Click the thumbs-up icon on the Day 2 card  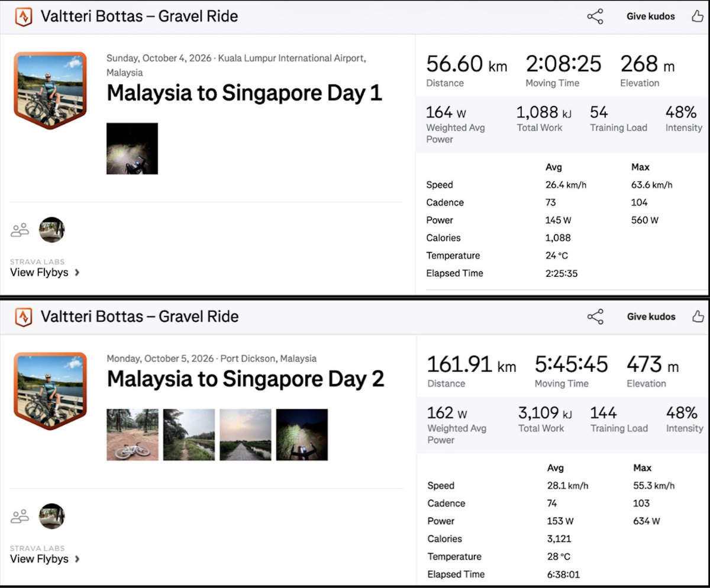coord(697,316)
